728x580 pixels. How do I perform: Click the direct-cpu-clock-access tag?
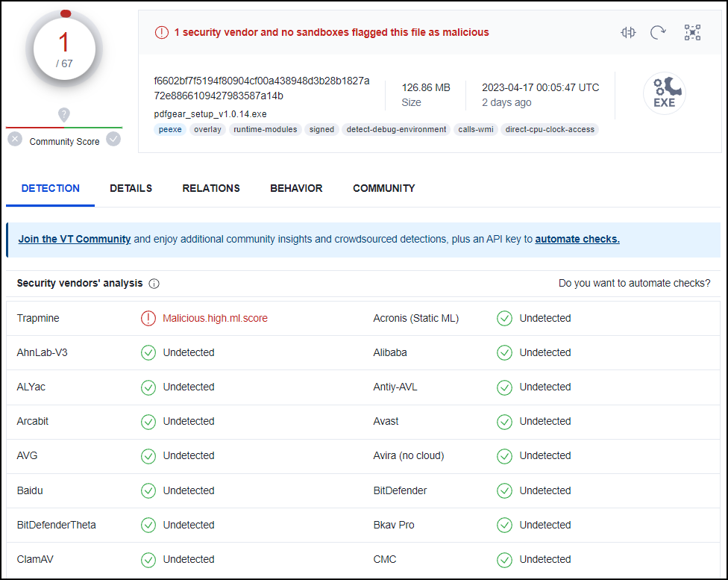coord(550,129)
